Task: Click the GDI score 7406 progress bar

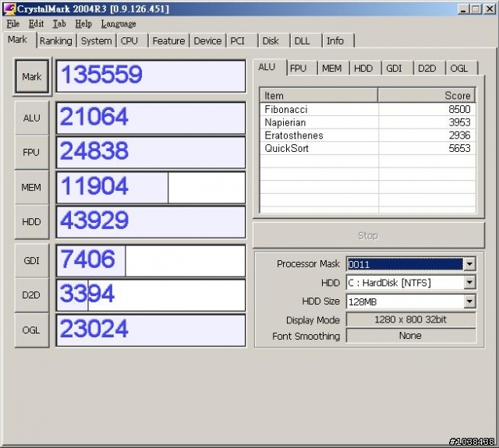Action: pyautogui.click(x=150, y=261)
